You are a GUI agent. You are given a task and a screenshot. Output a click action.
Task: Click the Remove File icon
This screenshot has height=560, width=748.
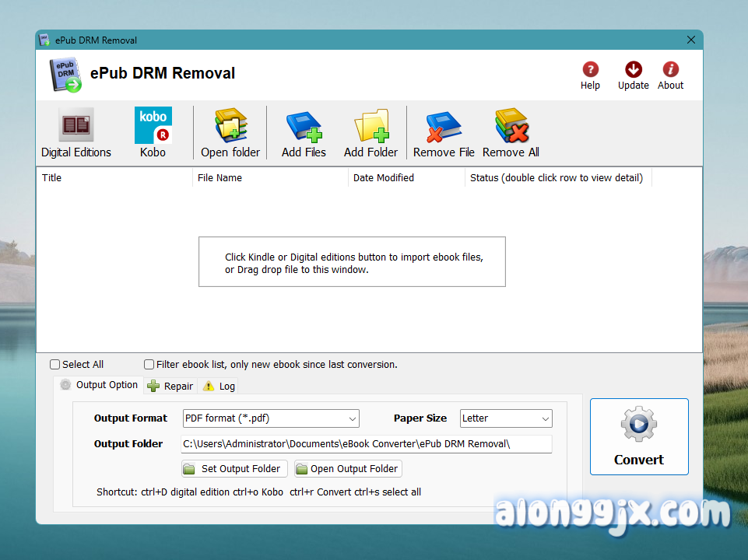point(444,125)
